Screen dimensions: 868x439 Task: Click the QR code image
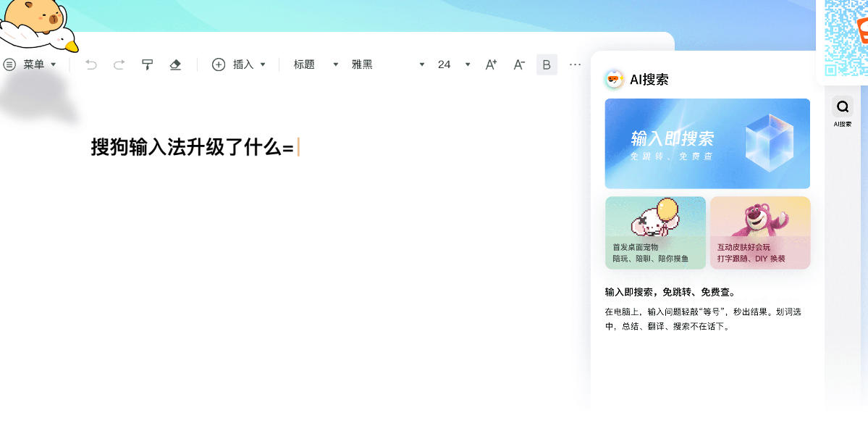[845, 36]
